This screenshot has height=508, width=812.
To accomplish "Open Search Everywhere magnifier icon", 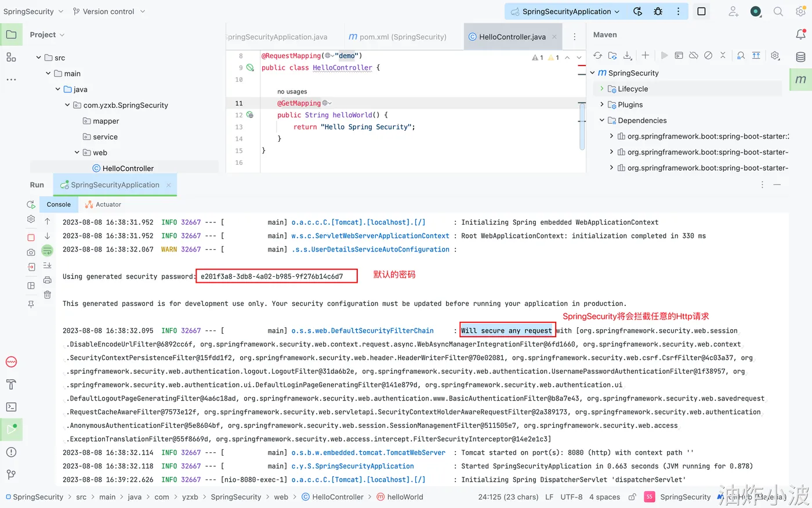I will coord(778,12).
